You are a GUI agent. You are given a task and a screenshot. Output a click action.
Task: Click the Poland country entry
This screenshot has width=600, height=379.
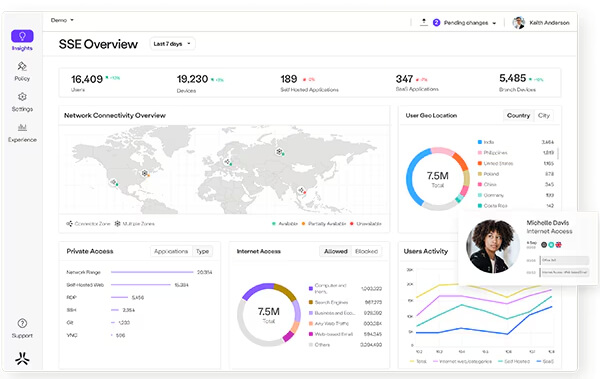pos(515,174)
